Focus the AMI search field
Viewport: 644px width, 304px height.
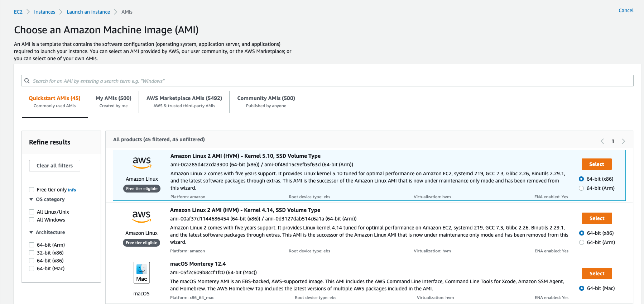(x=327, y=81)
